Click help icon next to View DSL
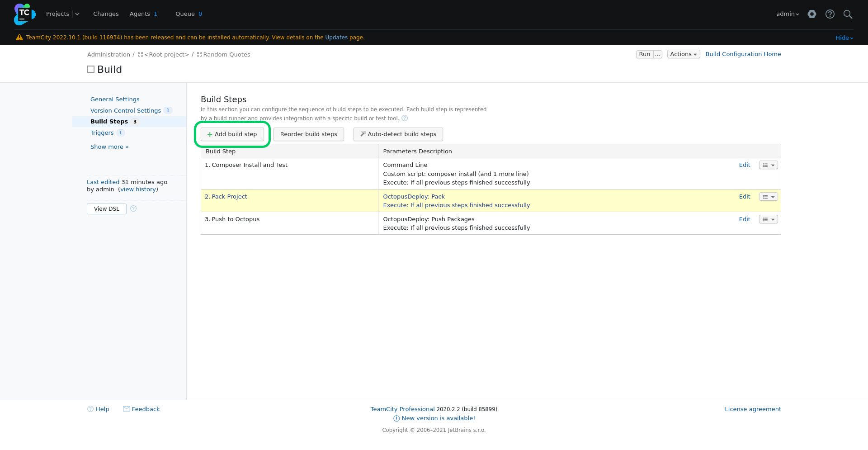The width and height of the screenshot is (868, 450). (x=133, y=208)
